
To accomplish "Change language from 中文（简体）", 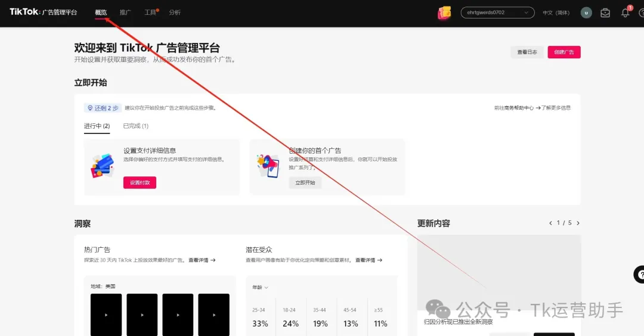I will point(556,13).
